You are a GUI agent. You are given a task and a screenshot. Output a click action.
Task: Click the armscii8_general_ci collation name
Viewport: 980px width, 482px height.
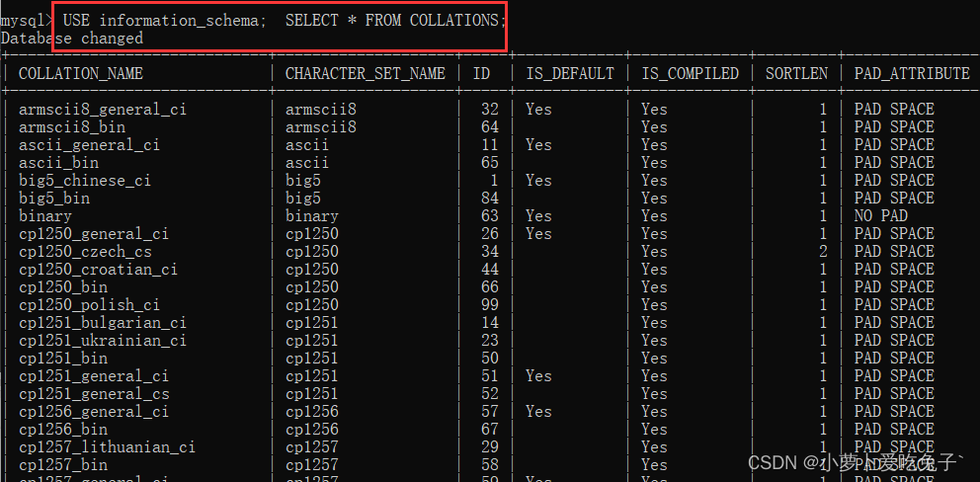[x=103, y=110]
